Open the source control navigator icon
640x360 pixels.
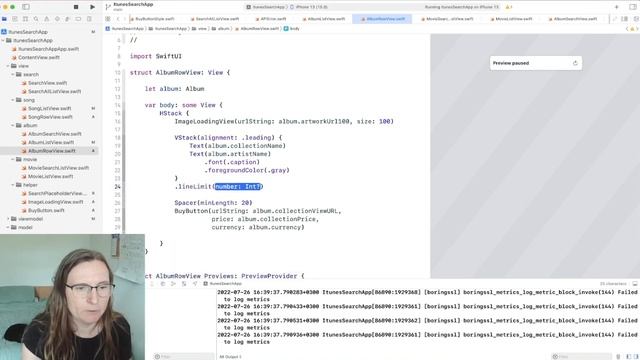(x=15, y=19)
